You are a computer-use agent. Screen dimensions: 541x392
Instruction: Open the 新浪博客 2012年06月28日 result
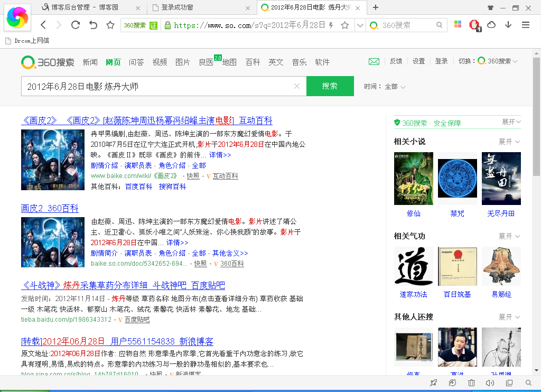pyautogui.click(x=117, y=341)
